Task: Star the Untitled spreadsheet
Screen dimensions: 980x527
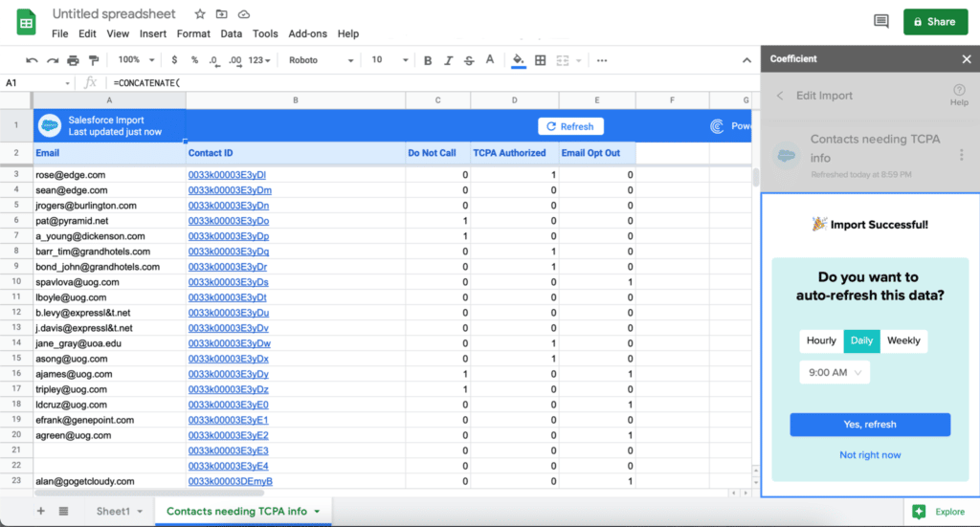Action: click(200, 13)
